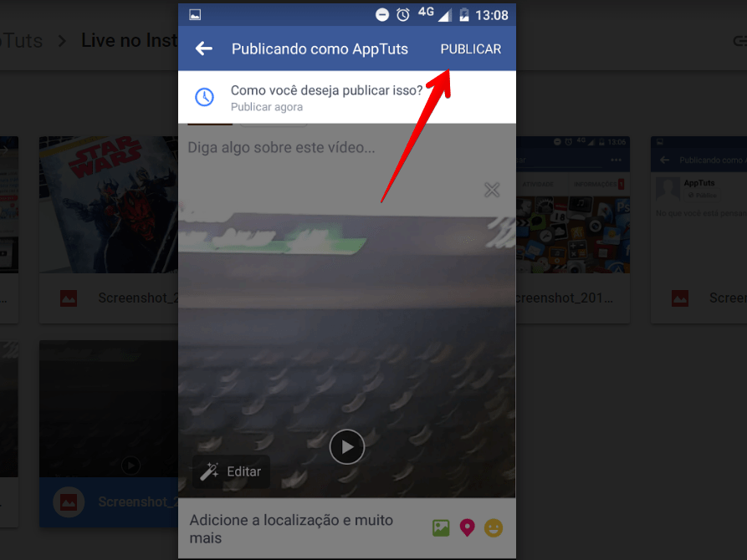This screenshot has width=747, height=560.
Task: Open the app icons screenshot thumbnail in background
Action: [573, 205]
